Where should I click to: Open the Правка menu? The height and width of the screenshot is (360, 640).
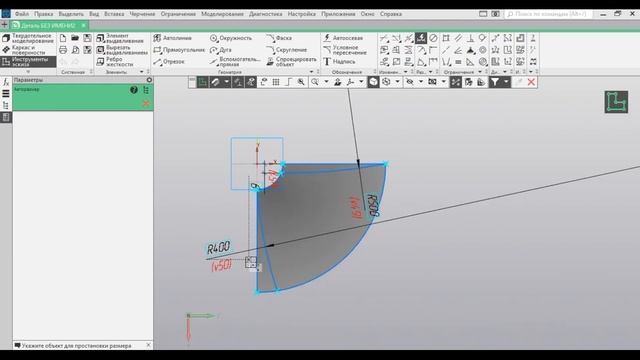pyautogui.click(x=44, y=14)
